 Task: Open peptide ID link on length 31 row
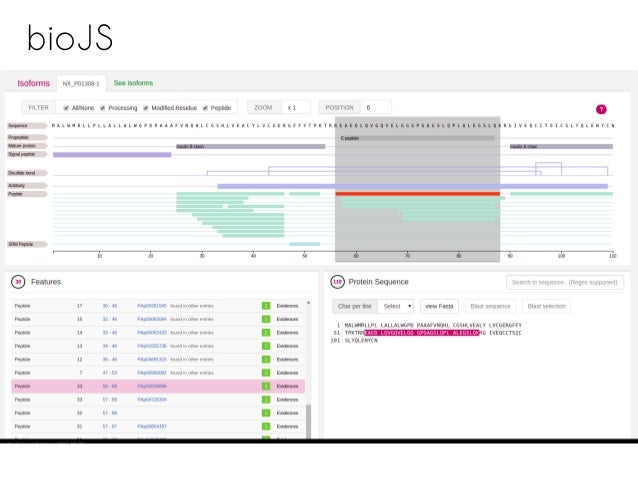click(x=152, y=426)
